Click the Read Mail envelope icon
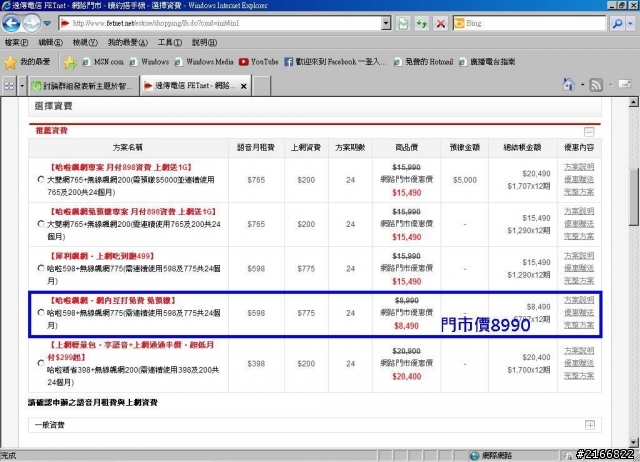Screen dimensions: 640x462 (x=625, y=84)
